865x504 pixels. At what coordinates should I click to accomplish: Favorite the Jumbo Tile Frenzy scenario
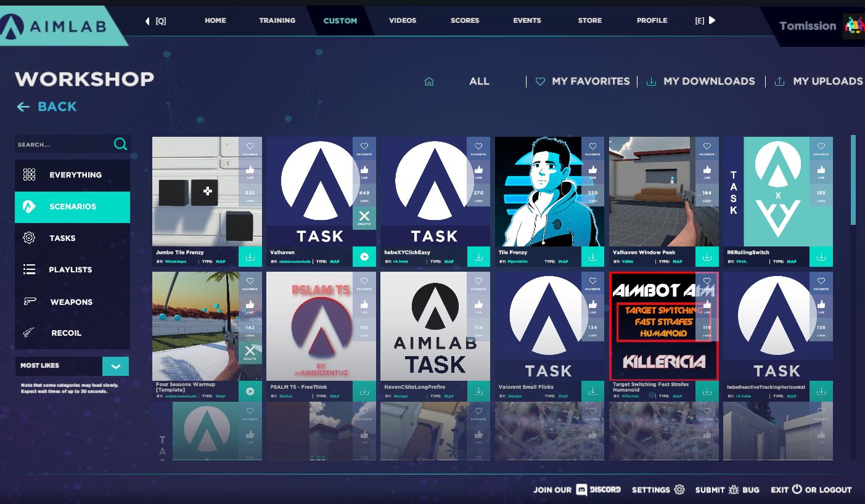250,148
